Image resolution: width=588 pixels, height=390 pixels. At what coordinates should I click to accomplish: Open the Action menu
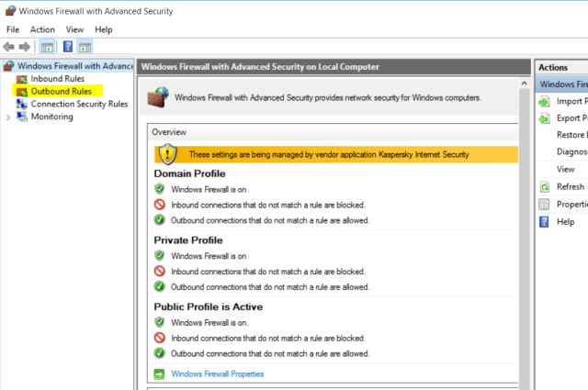tap(42, 29)
